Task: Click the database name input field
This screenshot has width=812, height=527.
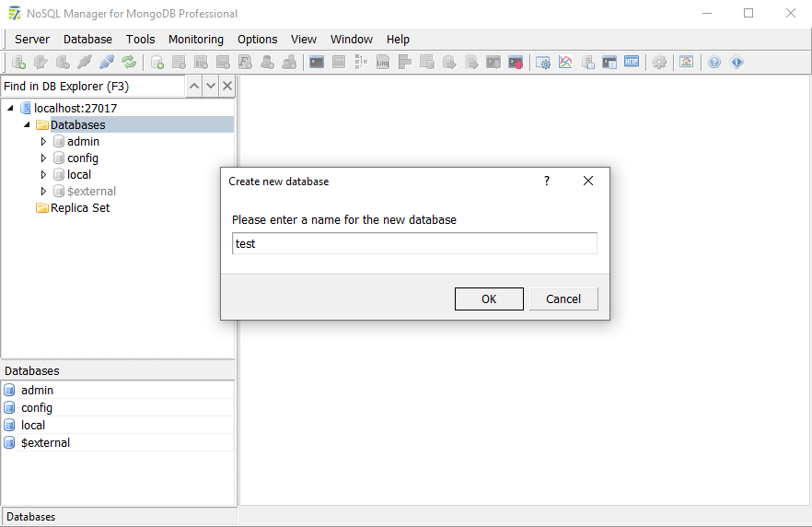Action: (x=414, y=244)
